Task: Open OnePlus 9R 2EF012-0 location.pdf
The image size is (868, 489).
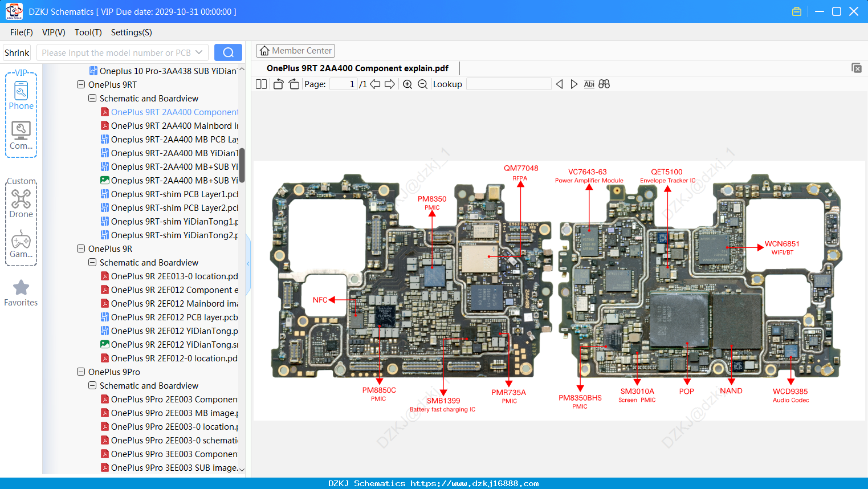Action: point(170,358)
